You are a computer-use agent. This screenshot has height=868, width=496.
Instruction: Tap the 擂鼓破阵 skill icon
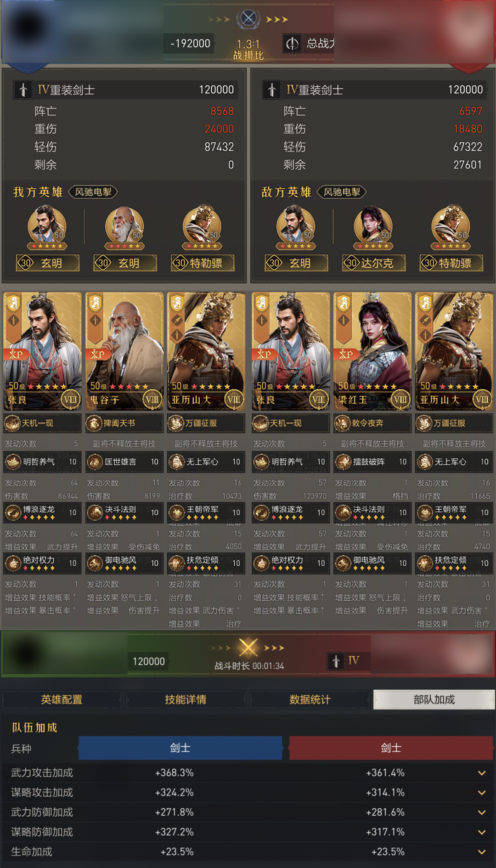pyautogui.click(x=343, y=462)
